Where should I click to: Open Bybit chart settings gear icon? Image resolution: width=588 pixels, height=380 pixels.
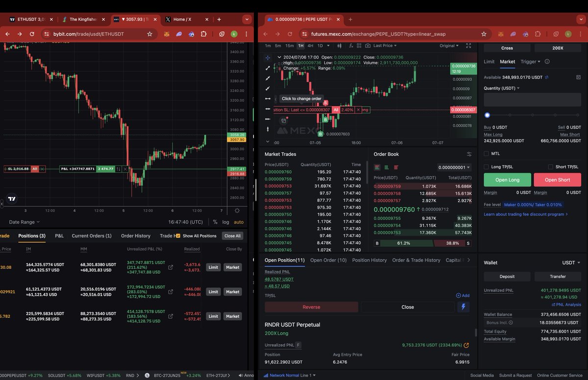tap(237, 211)
